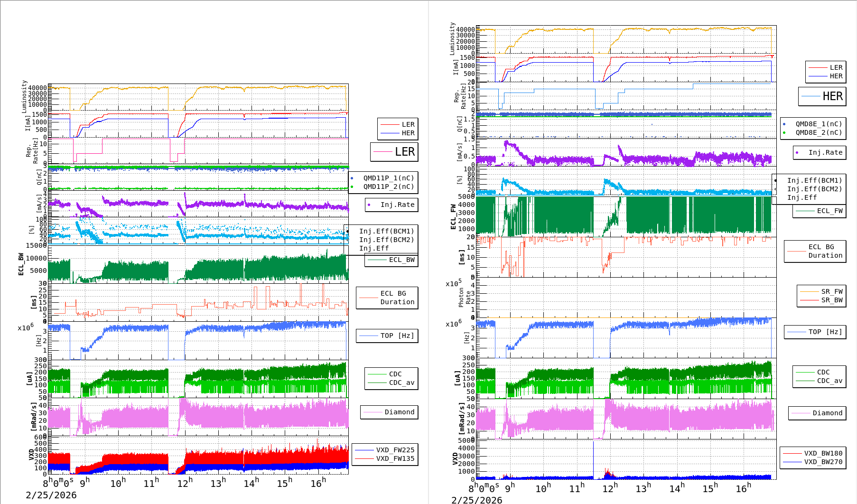
Task: Click the ECL_BW vertical axis title
Action: pos(21,264)
